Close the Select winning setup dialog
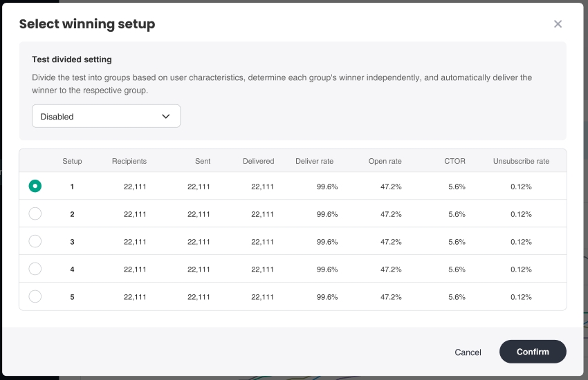This screenshot has height=380, width=588. [x=558, y=24]
